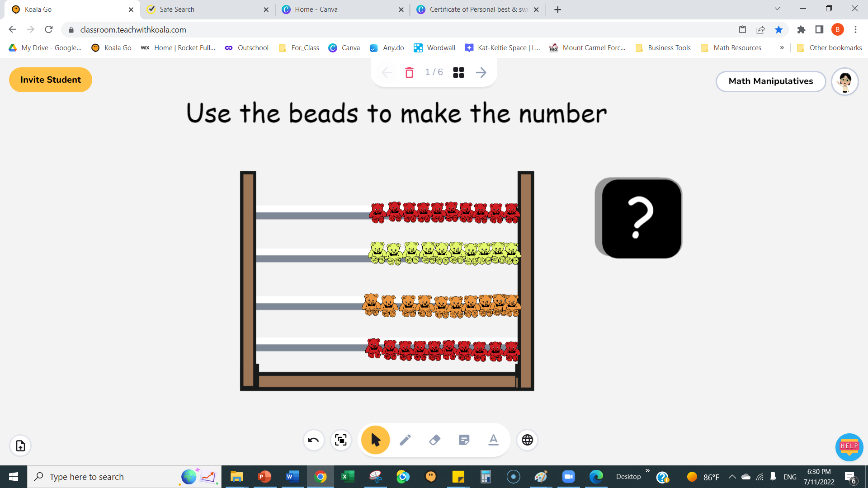Click the Invite Student button
This screenshot has width=868, height=488.
(x=50, y=80)
